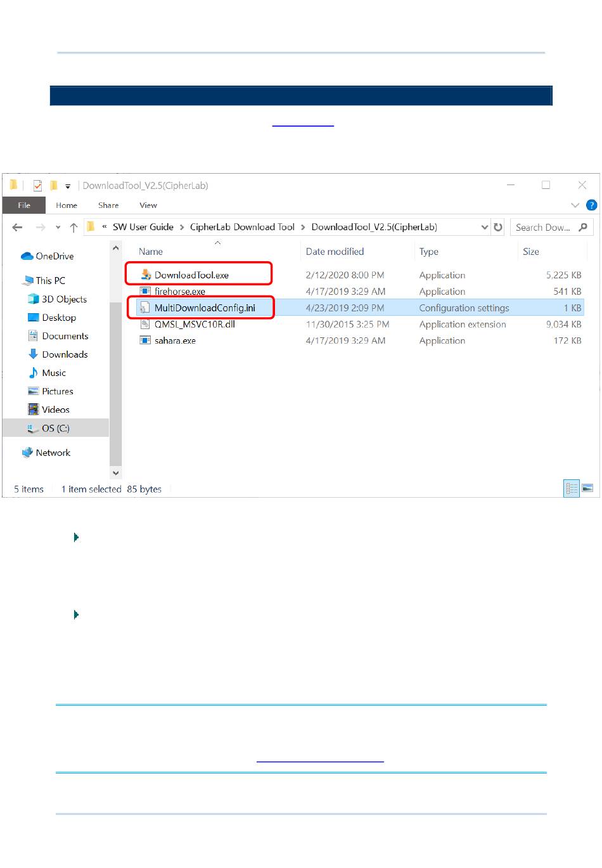602x868 pixels.
Task: Click the Back navigation arrow
Action: (18, 228)
